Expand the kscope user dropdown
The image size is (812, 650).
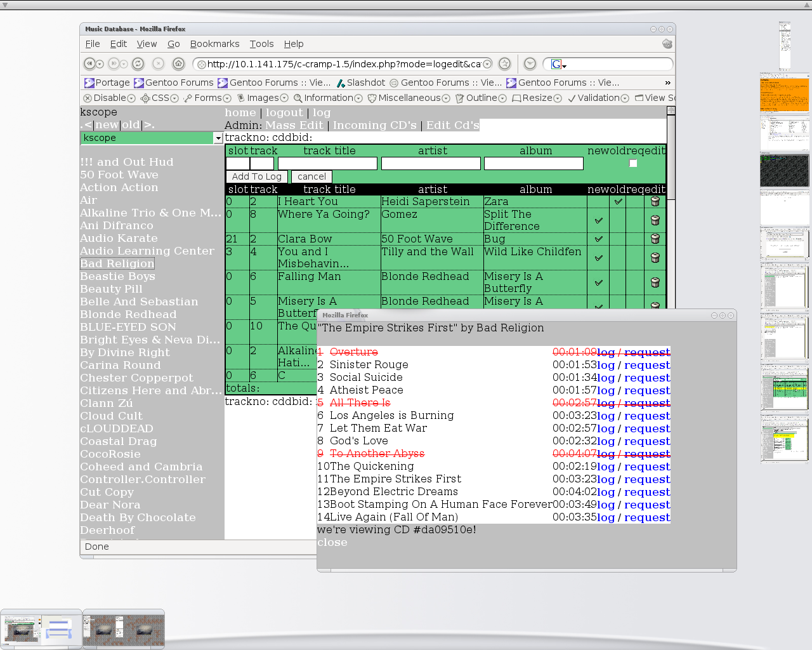point(218,138)
